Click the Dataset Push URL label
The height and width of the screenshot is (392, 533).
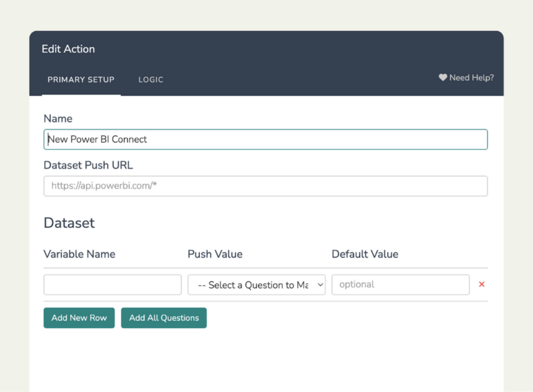pos(88,165)
